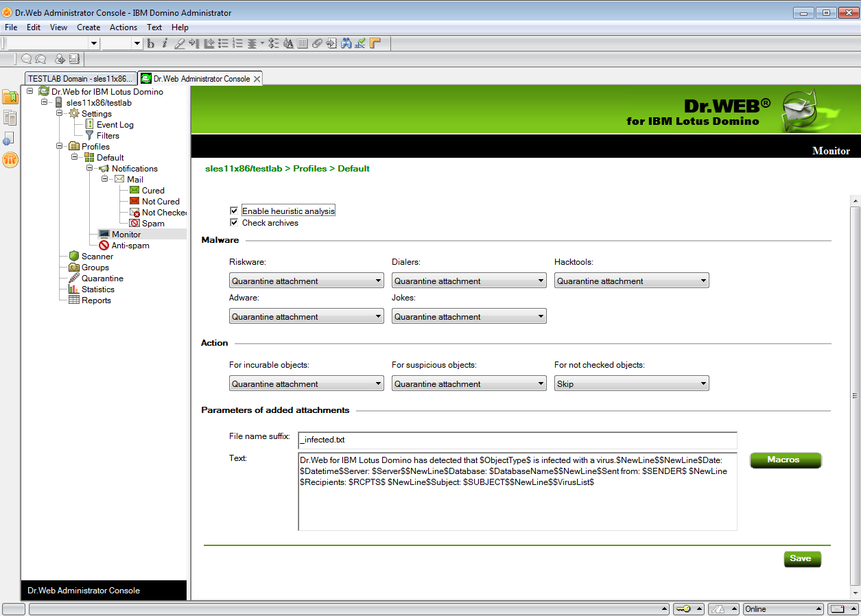Open the View menu
The width and height of the screenshot is (861, 616).
click(59, 27)
